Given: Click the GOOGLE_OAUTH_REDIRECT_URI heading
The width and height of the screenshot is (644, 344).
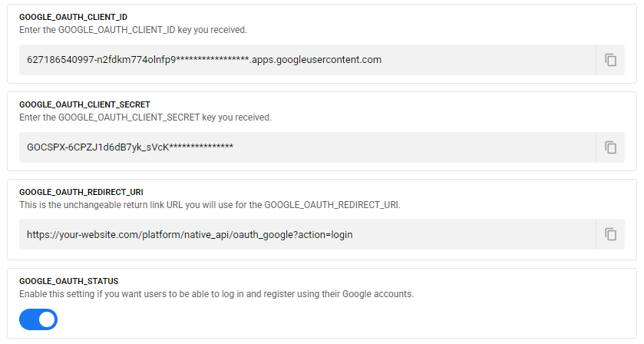Looking at the screenshot, I should [81, 192].
